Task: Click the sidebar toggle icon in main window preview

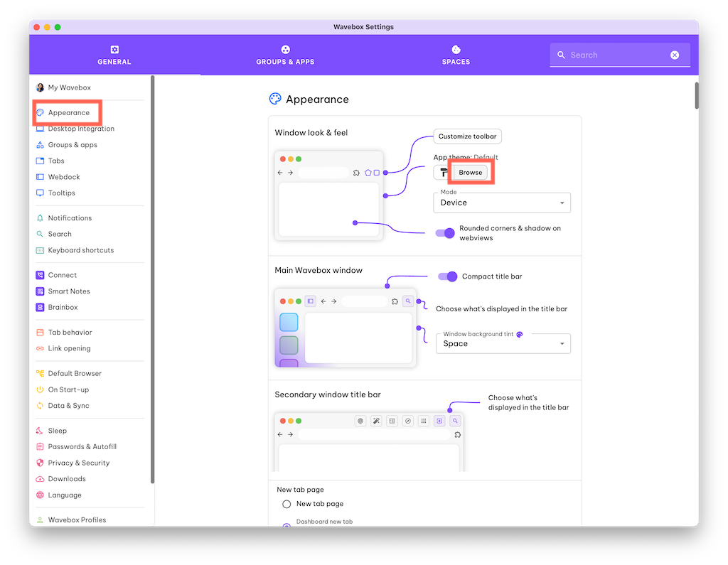Action: [x=310, y=301]
